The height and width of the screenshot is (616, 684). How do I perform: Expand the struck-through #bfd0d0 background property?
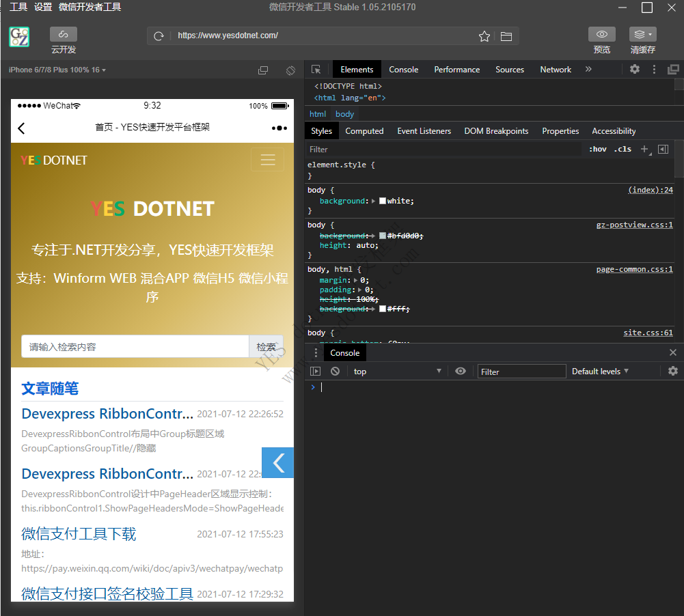[373, 236]
